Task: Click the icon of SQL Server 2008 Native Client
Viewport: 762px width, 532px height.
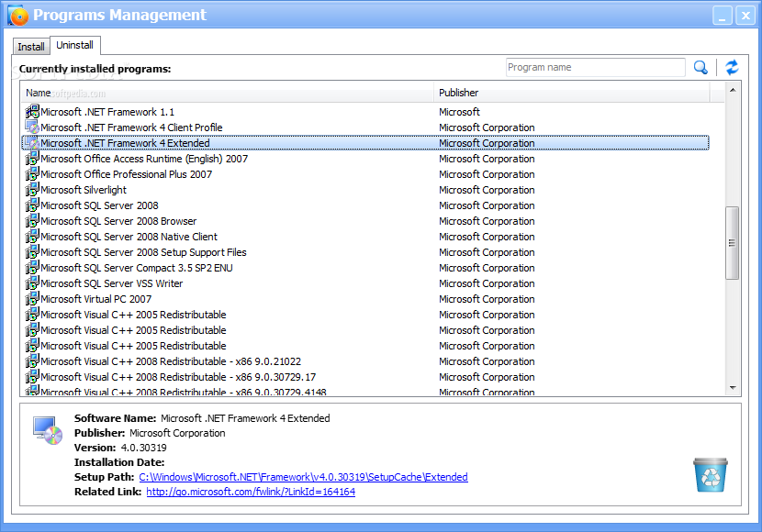Action: pyautogui.click(x=32, y=237)
